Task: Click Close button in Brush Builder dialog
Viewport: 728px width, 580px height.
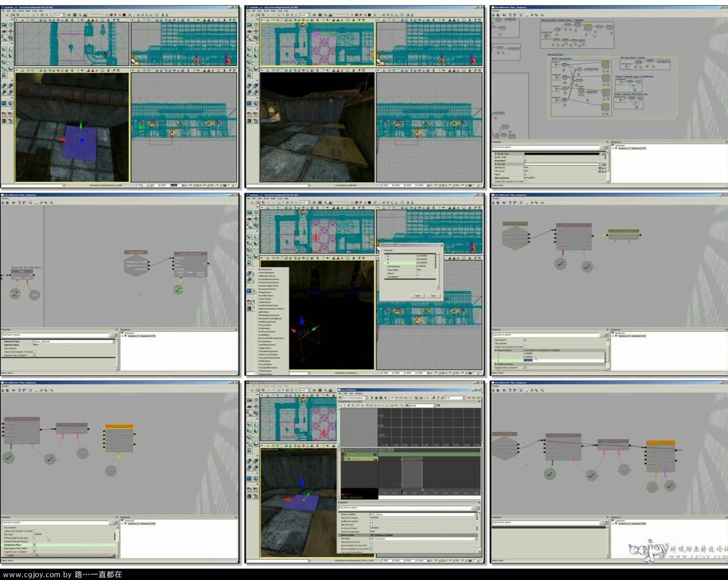Action: point(433,296)
